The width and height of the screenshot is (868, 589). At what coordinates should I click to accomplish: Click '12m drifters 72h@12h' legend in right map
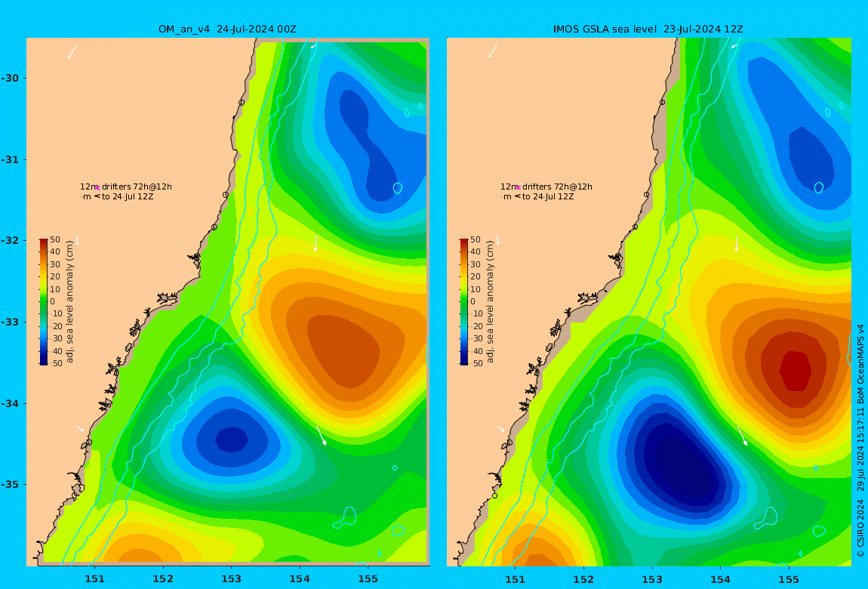[546, 187]
